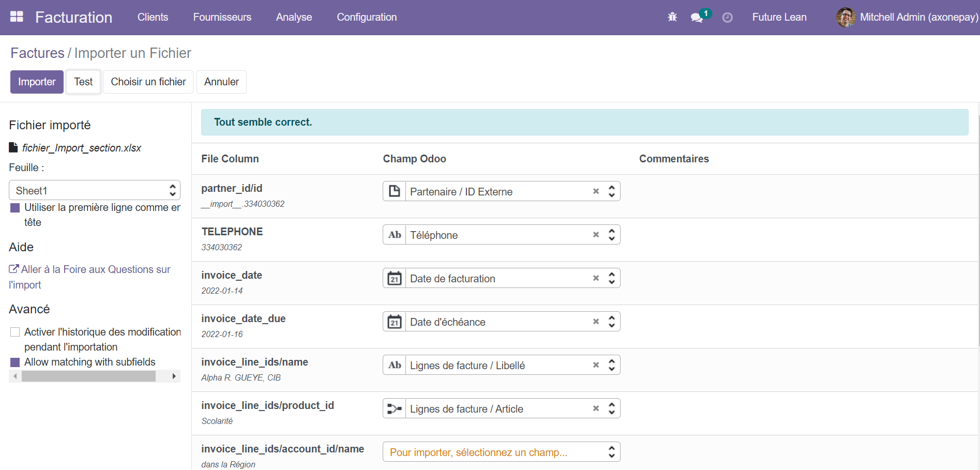Open the activities clock icon
Screen dimensions: 980x470
(727, 18)
